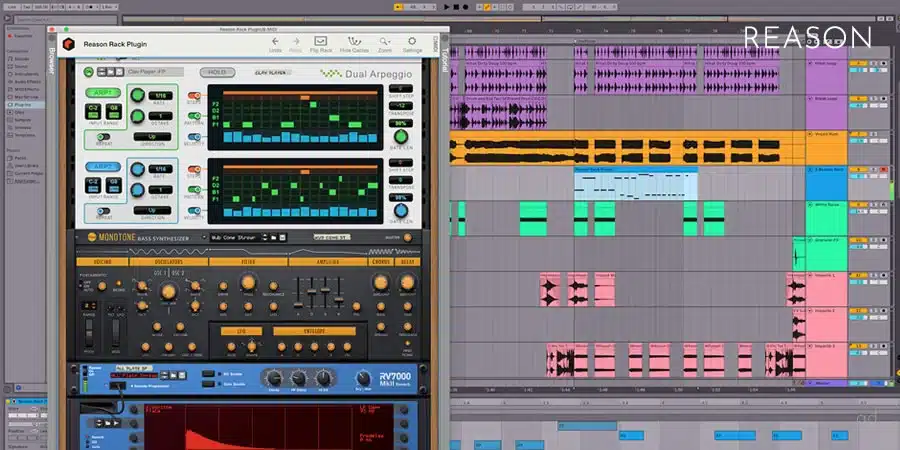Click the Dual Arpeggio patch up/down selector
The width and height of the screenshot is (900, 450).
tap(101, 72)
